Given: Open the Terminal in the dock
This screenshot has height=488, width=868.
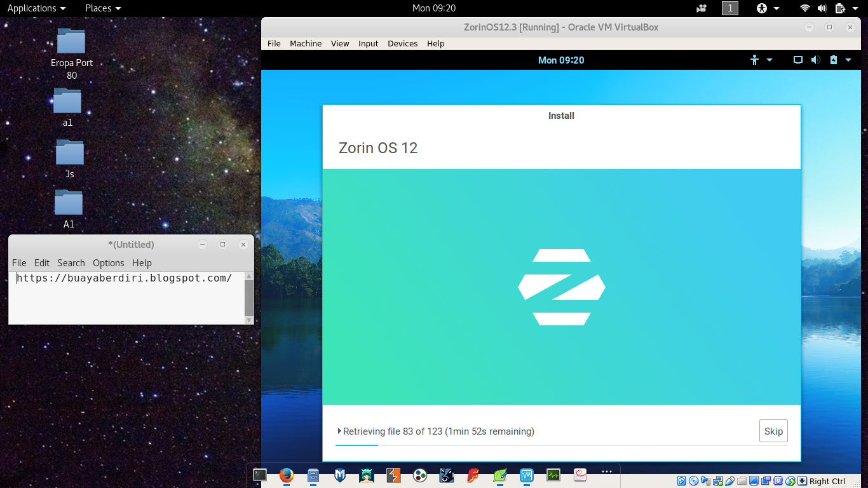Looking at the screenshot, I should pyautogui.click(x=260, y=475).
